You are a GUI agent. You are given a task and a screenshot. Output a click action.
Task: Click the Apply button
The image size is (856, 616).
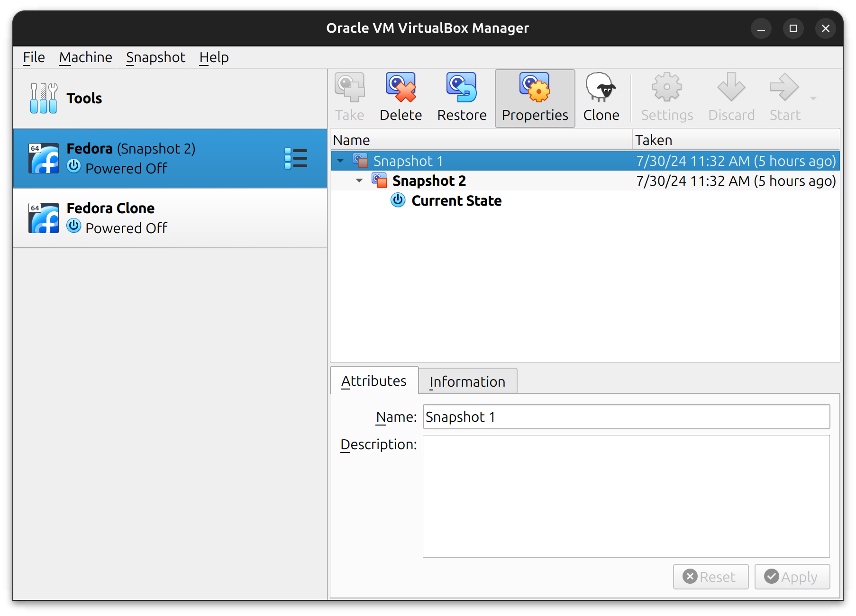point(792,577)
